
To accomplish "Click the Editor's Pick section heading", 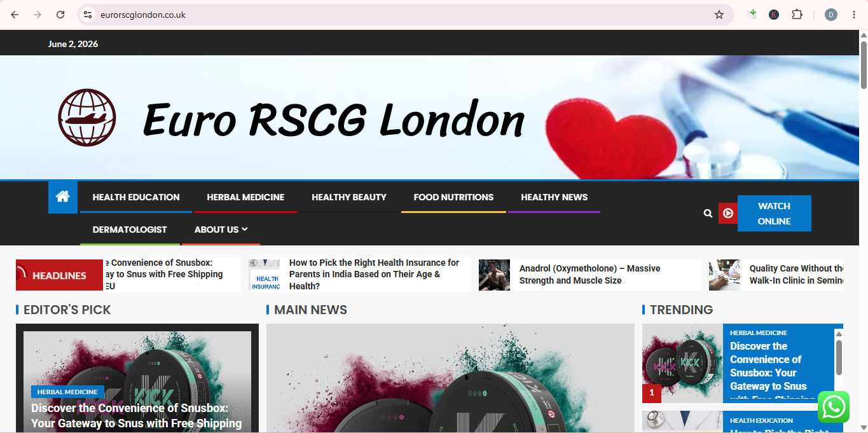I will pos(67,310).
